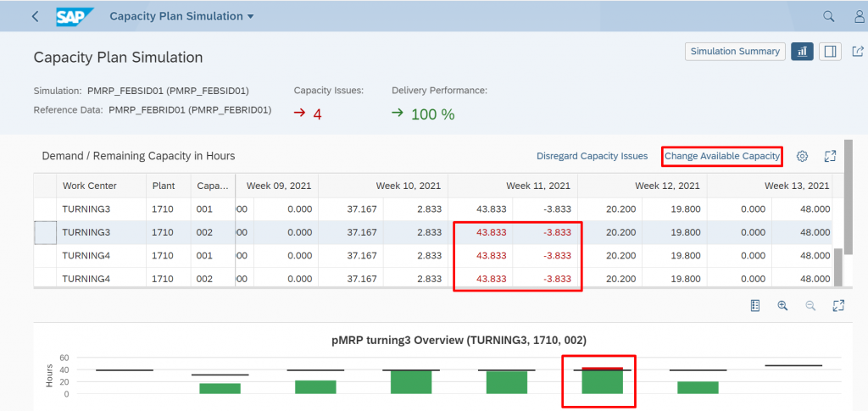Click the Week 09, 2021 column header
The height and width of the screenshot is (411, 868).
point(278,186)
